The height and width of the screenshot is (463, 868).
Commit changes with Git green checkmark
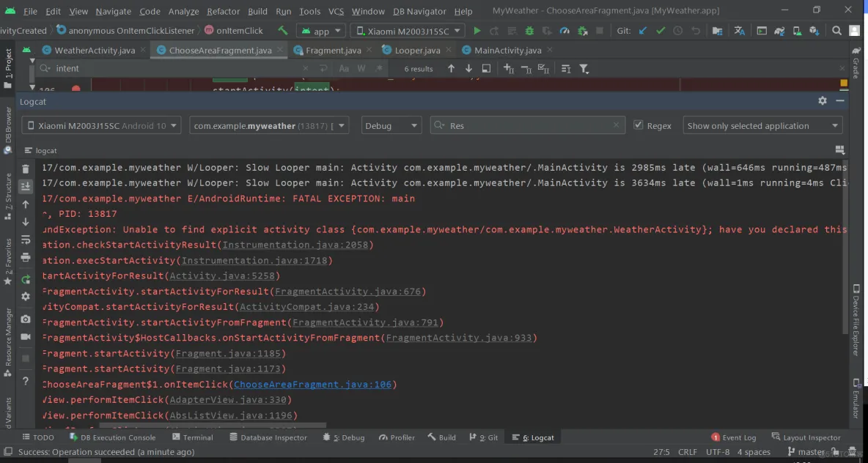click(661, 31)
